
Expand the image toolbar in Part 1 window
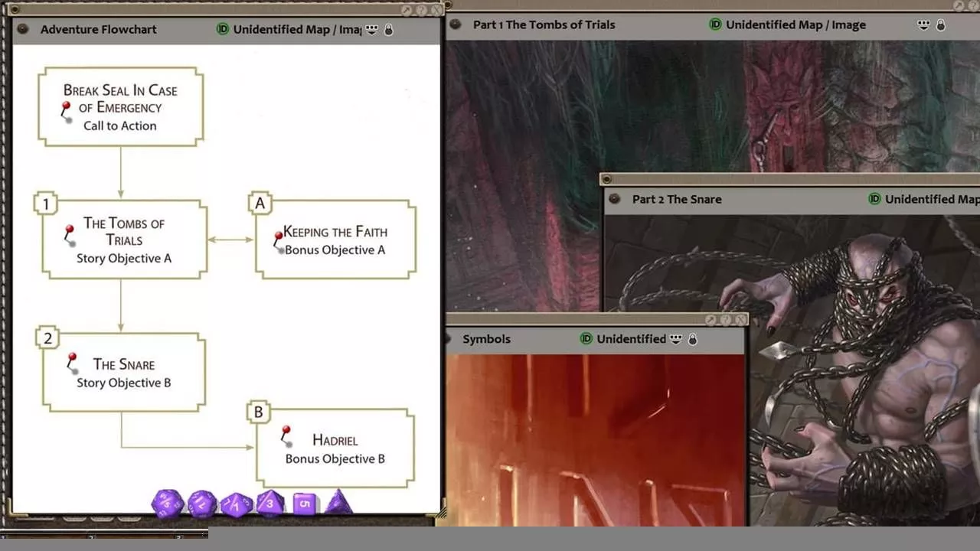(x=924, y=24)
